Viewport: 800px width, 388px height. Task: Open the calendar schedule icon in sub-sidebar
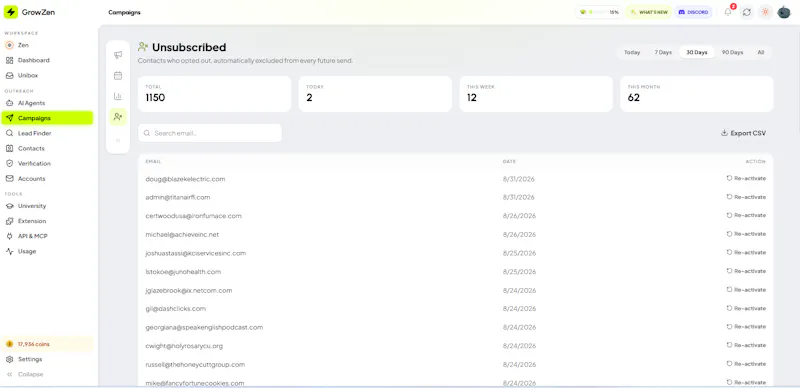coord(118,76)
